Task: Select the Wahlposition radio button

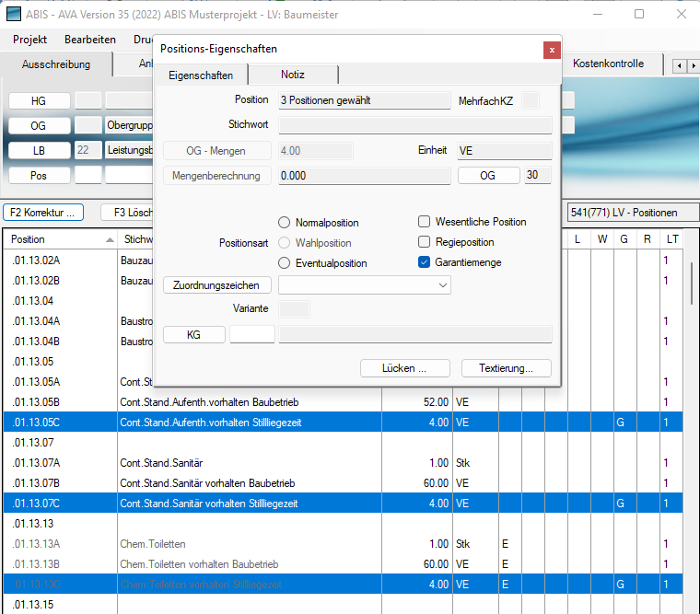Action: pos(284,243)
